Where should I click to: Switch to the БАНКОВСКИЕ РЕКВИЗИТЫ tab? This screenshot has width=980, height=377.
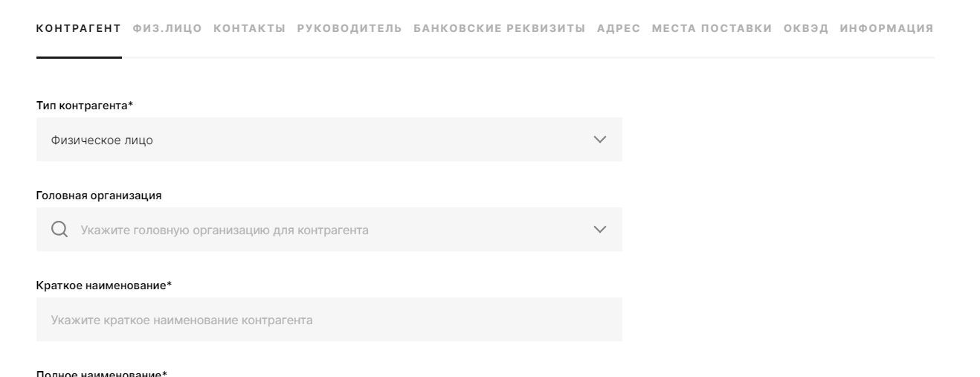[x=500, y=28]
